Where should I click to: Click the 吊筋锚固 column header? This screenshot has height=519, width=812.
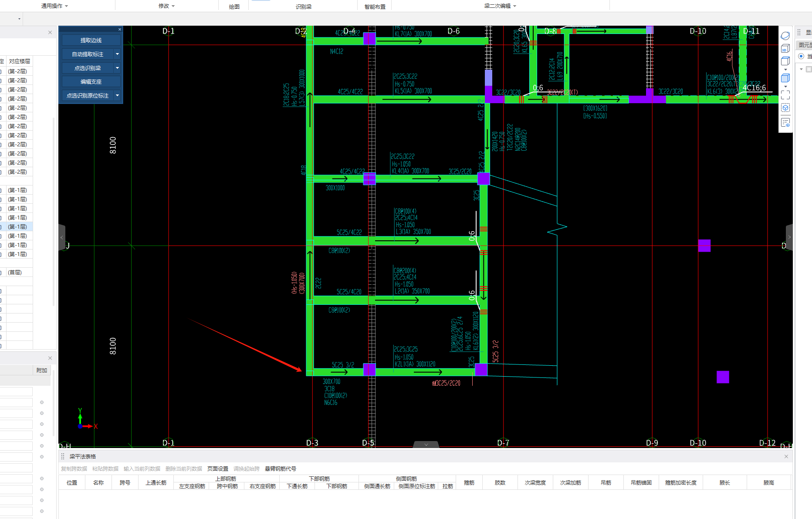[x=641, y=482]
